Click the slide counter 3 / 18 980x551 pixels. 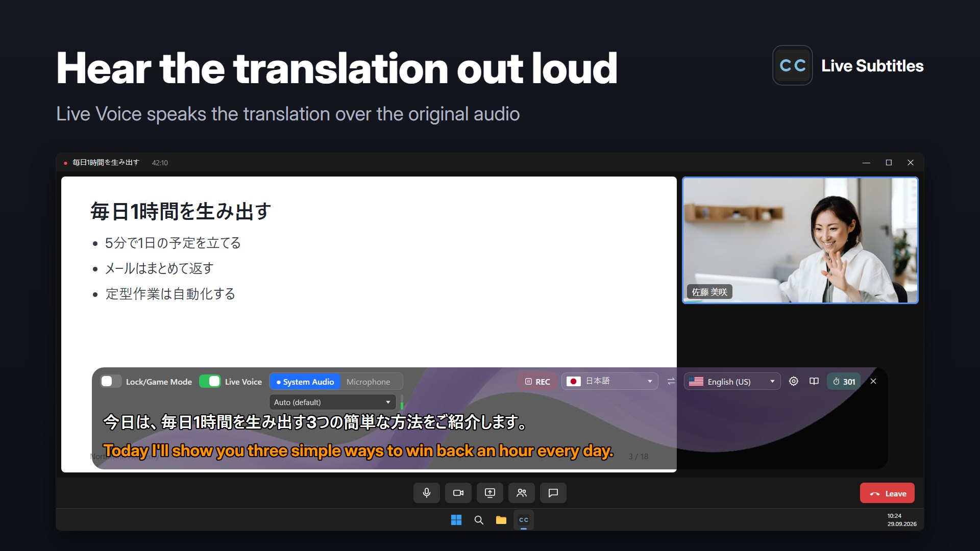(638, 456)
